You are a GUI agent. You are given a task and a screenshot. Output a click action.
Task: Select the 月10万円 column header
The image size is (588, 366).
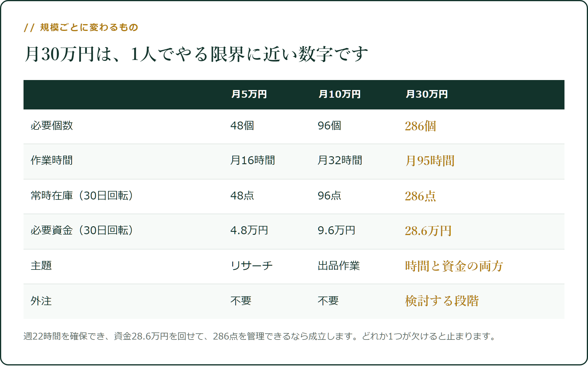[339, 94]
